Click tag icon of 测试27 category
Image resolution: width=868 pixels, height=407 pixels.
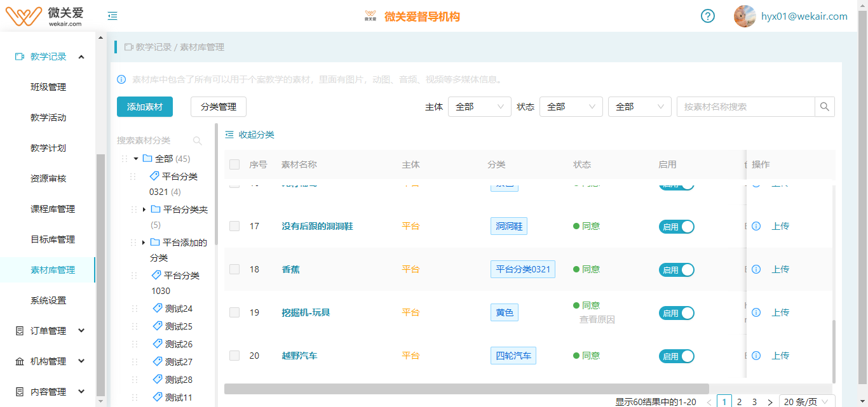(158, 361)
